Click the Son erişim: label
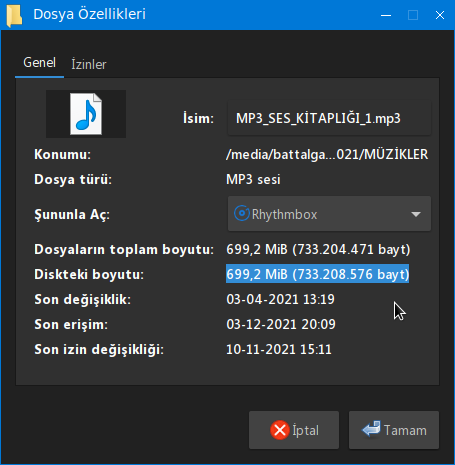The width and height of the screenshot is (455, 465). pos(71,324)
